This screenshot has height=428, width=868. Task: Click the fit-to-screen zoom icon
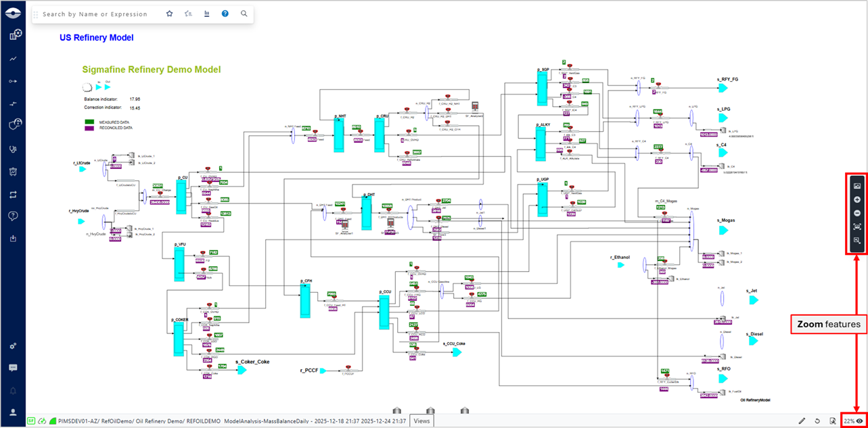pyautogui.click(x=856, y=227)
